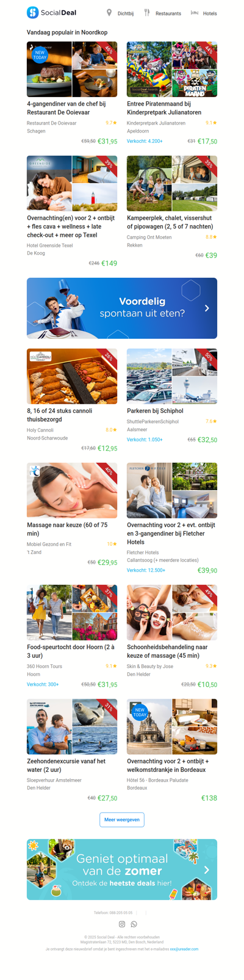Open the Hotels menu item
This screenshot has width=244, height=980.
tap(210, 13)
